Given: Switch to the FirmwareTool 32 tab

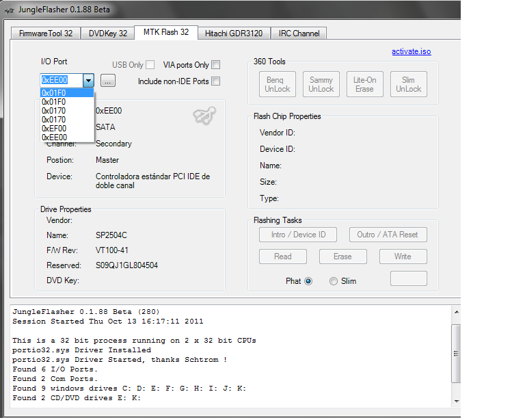Looking at the screenshot, I should click(46, 34).
